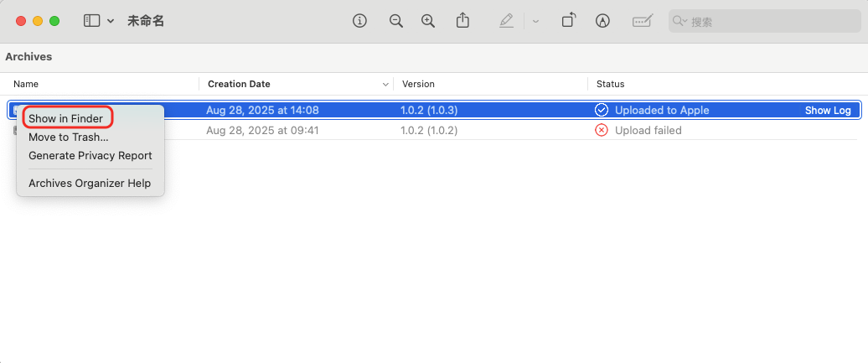Select date Aug 28, 2025 at 09:41
Screen dimensions: 868x363
(x=262, y=131)
